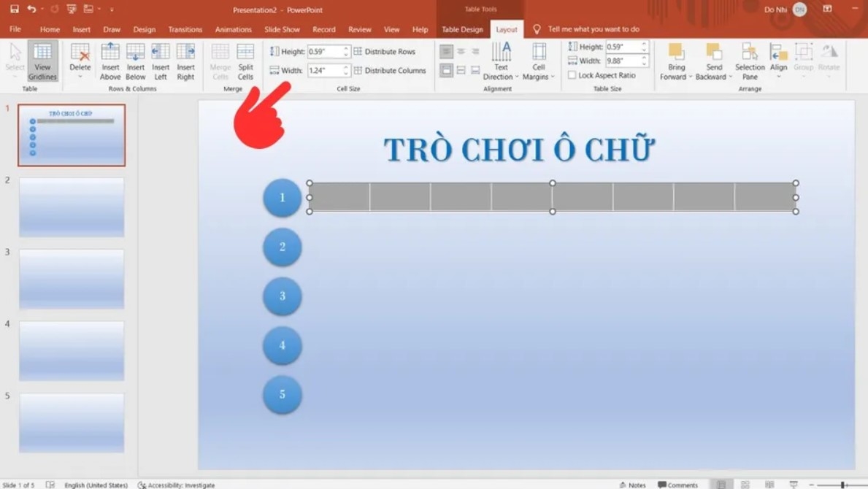Click the slide title TRÒ CHƠI Ô CHỮ
This screenshot has width=868, height=489.
click(x=519, y=150)
